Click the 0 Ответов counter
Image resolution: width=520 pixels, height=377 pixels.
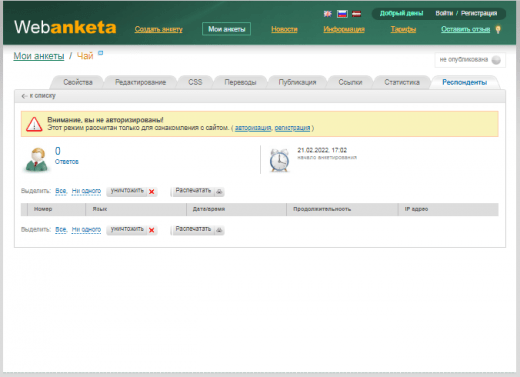tap(66, 156)
